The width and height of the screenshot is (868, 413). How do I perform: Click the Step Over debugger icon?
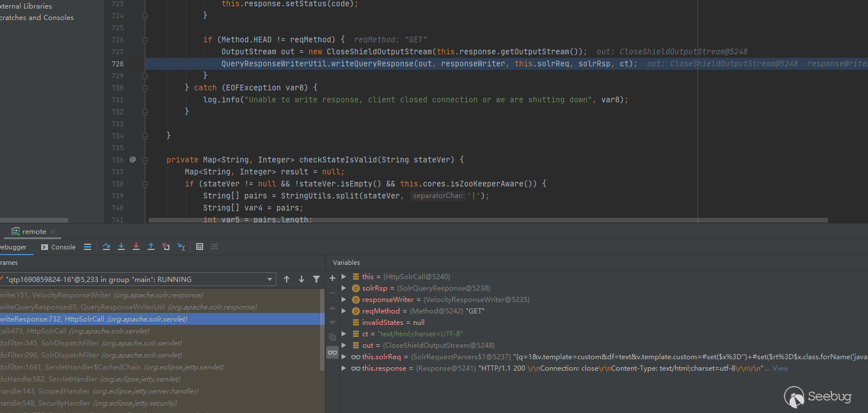pos(106,247)
